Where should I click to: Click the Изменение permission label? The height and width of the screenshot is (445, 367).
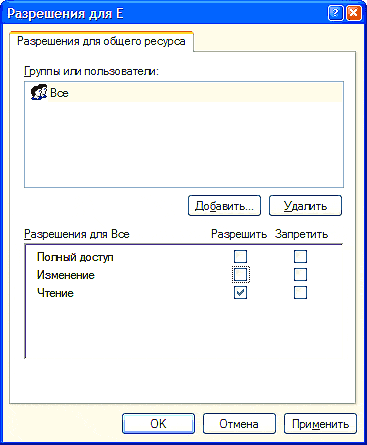(66, 275)
